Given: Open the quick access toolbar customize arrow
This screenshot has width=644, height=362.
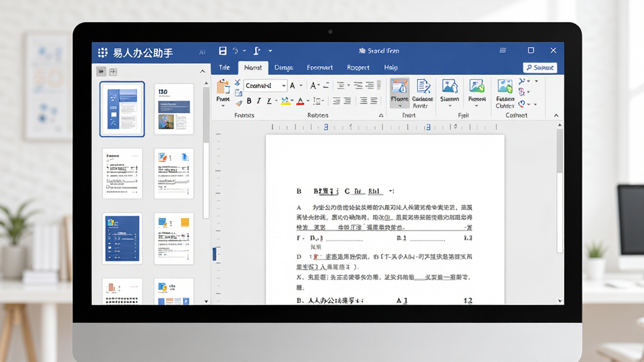Looking at the screenshot, I should (x=270, y=51).
